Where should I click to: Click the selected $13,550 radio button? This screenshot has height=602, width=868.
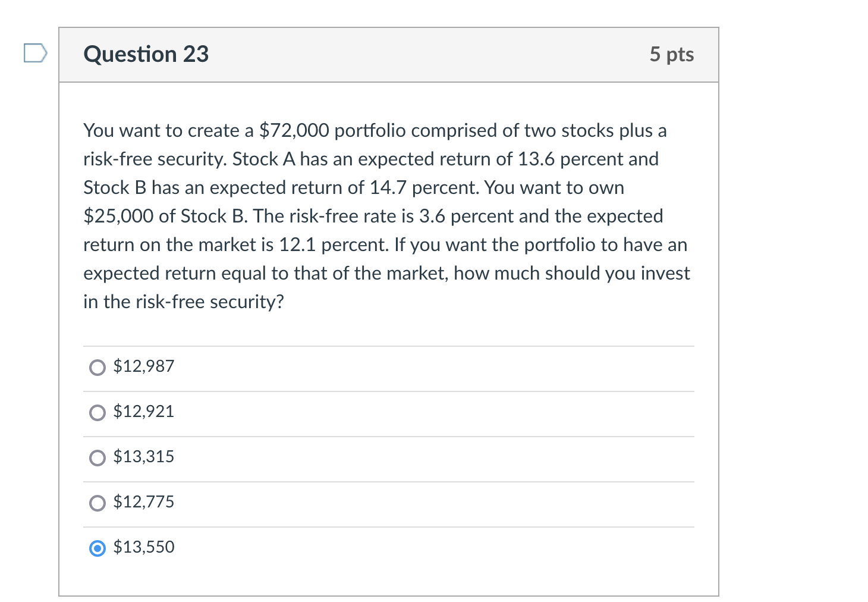(97, 548)
